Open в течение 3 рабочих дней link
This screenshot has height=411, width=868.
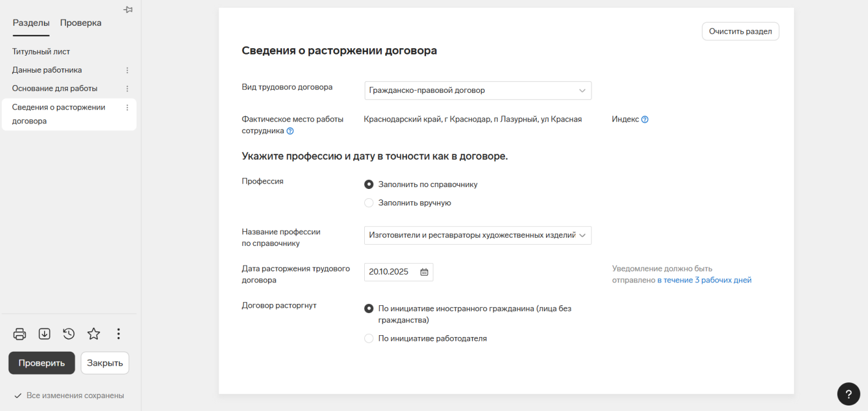[704, 280]
